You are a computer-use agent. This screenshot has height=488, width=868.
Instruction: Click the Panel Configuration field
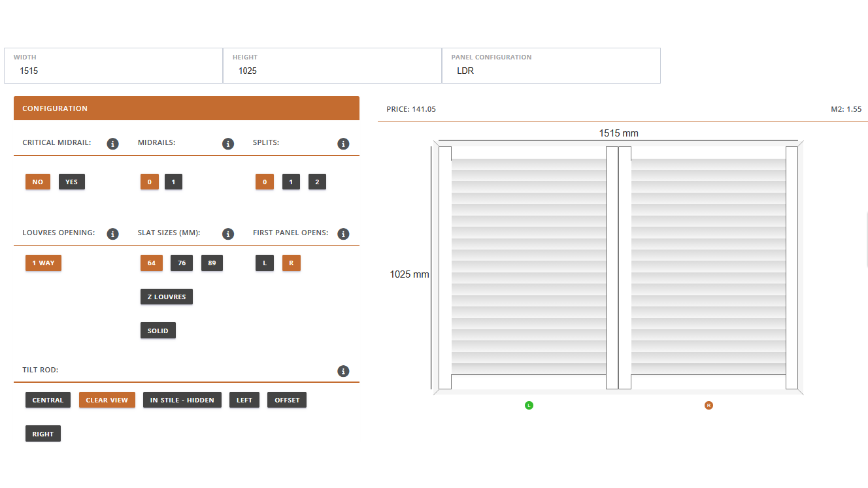[x=551, y=65]
